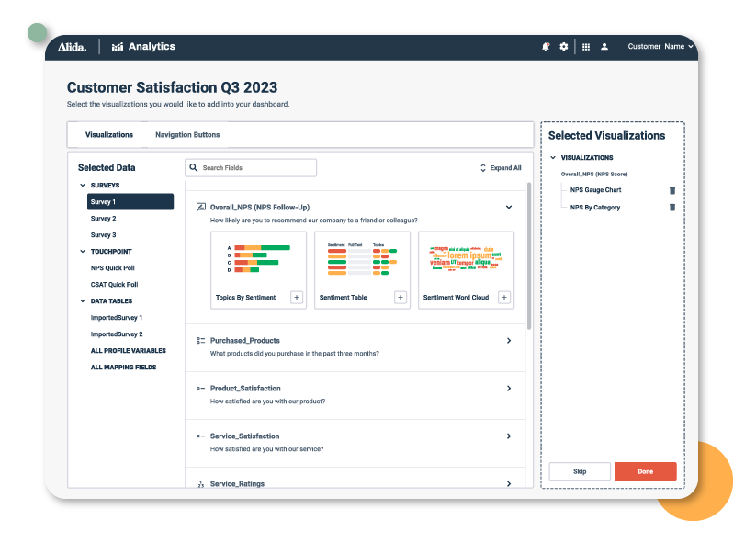Viewport: 756px width, 543px height.
Task: Click the Done button
Action: click(645, 470)
